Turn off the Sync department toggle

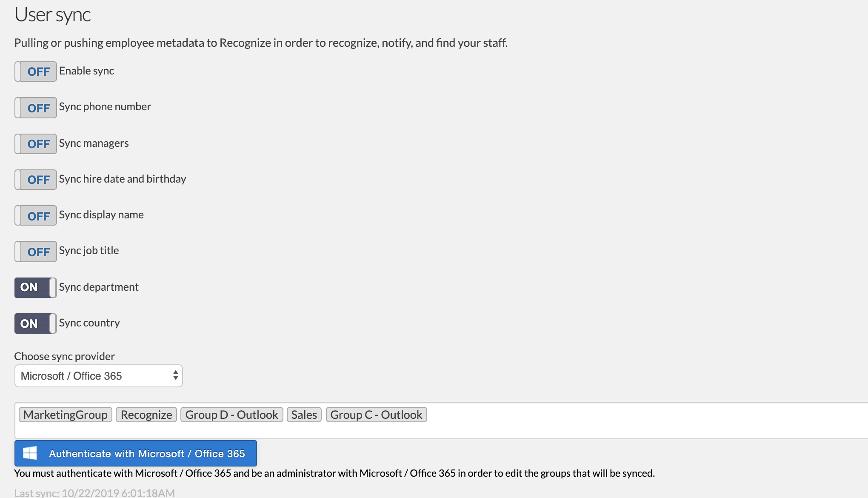coord(36,287)
